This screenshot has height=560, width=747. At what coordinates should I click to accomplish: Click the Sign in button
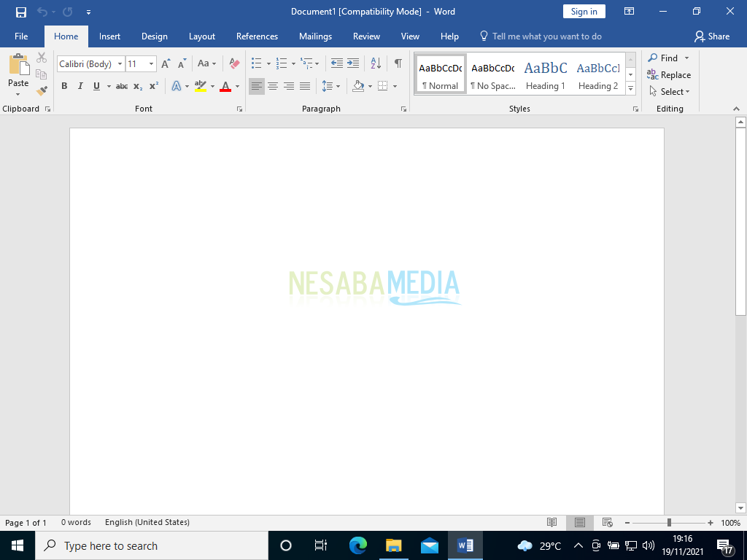[584, 12]
